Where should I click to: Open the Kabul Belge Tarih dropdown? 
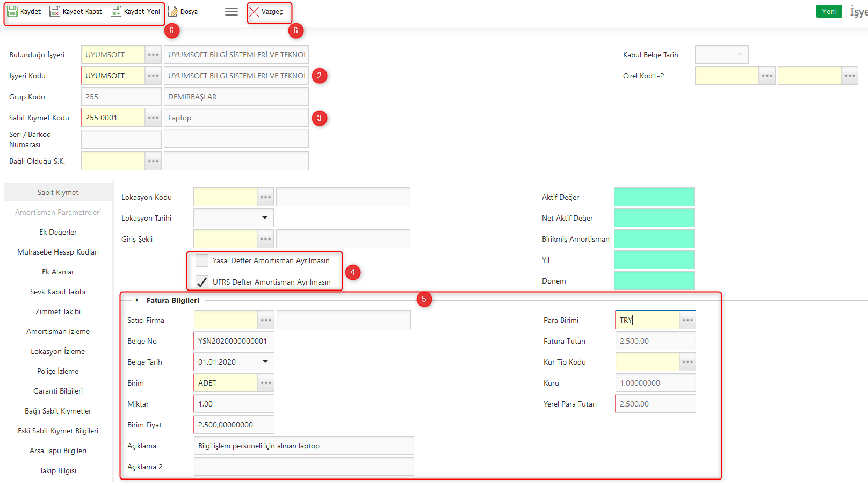tap(740, 55)
